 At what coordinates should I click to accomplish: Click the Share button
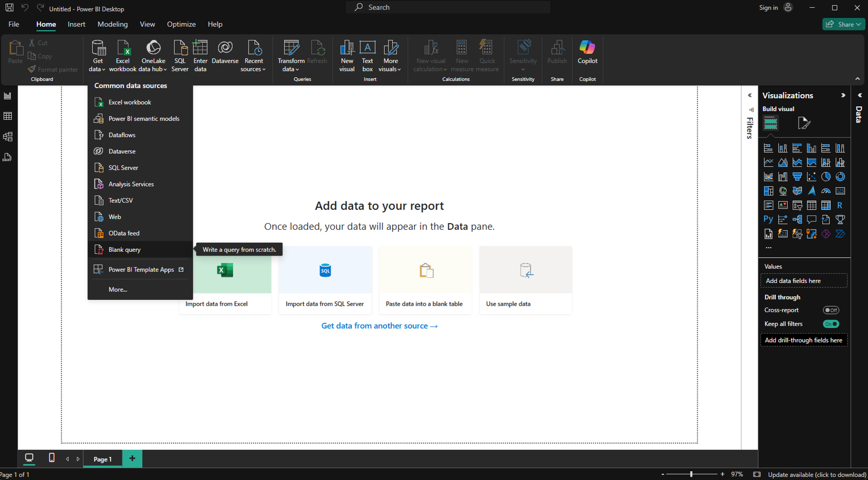843,24
